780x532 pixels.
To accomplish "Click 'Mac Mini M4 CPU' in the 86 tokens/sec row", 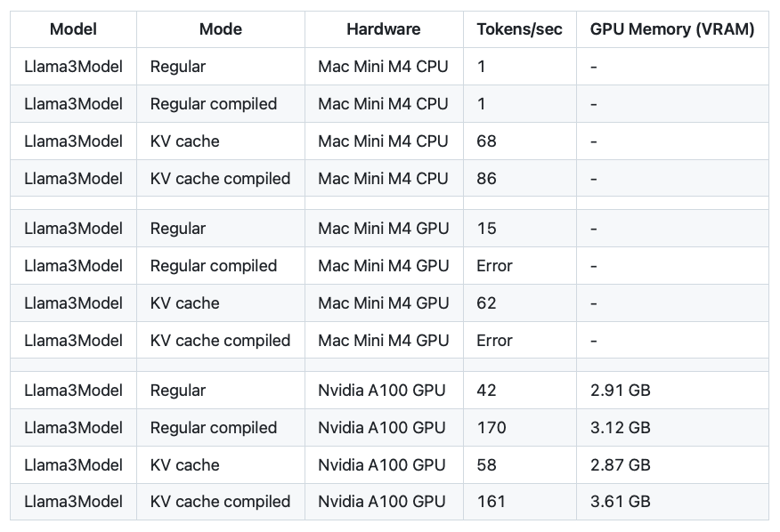I will point(383,179).
